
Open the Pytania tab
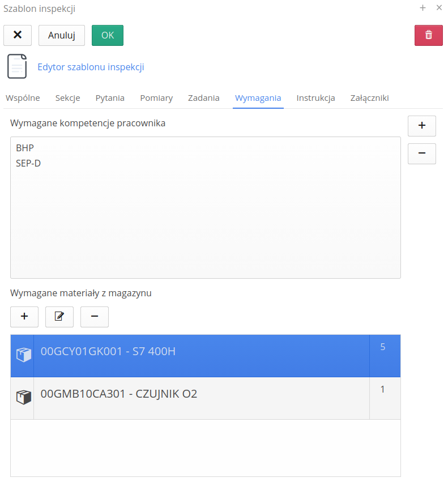(110, 98)
